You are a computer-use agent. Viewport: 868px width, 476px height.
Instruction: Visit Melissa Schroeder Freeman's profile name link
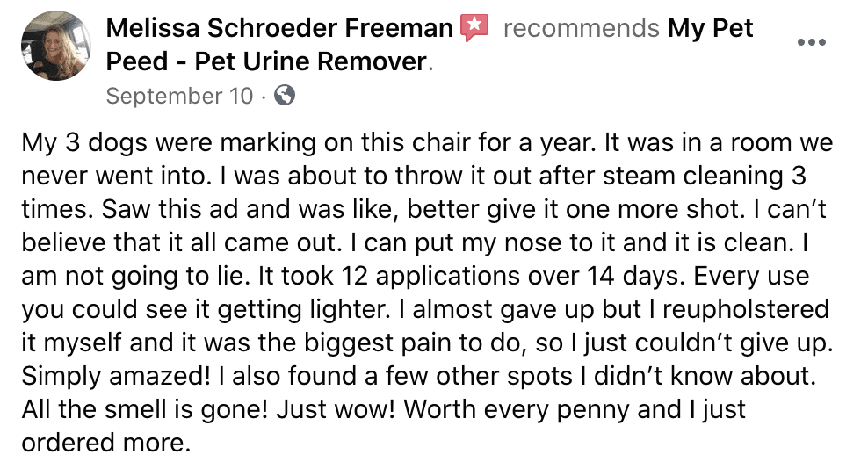coord(279,28)
